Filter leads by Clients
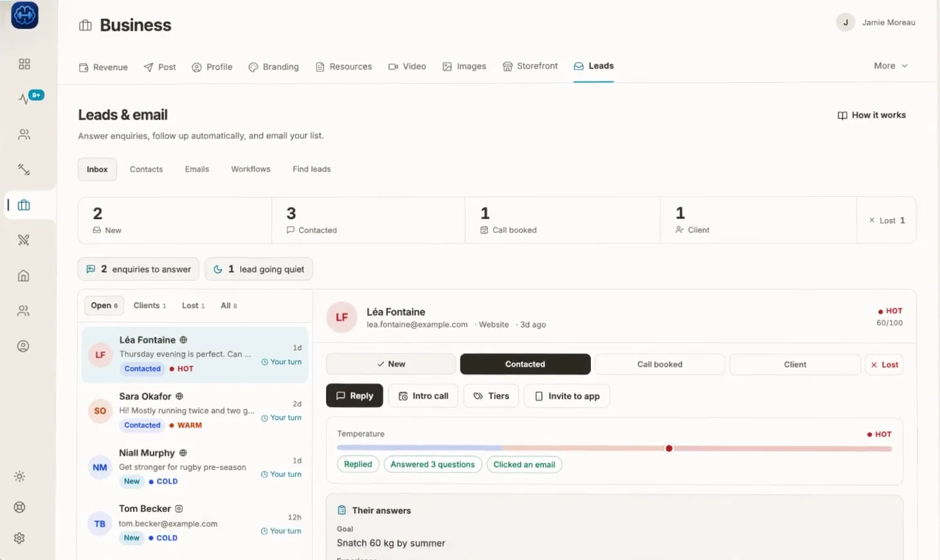 [149, 305]
